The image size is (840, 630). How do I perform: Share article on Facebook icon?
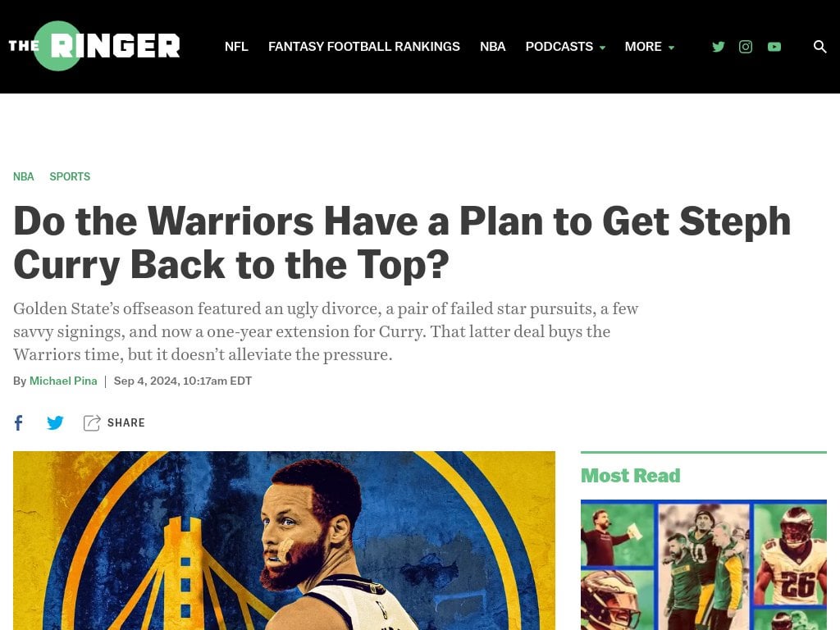pos(19,422)
